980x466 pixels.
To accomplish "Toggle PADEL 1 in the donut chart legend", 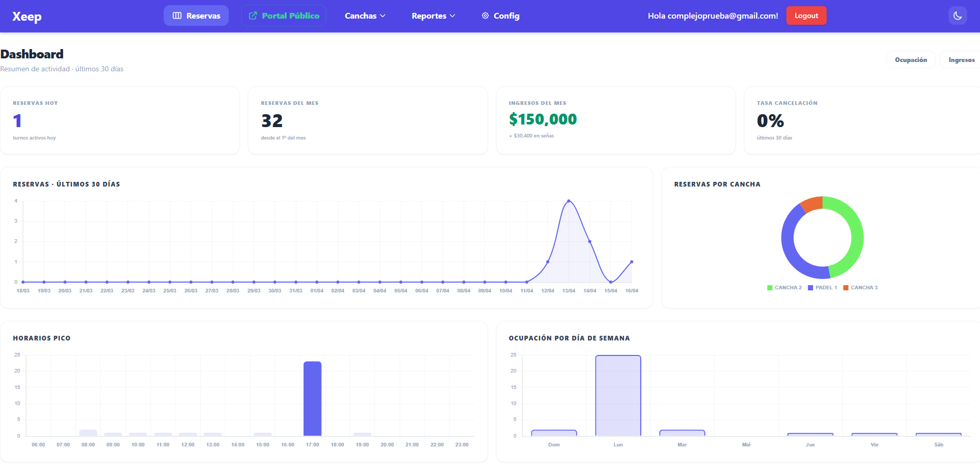I will (x=822, y=287).
